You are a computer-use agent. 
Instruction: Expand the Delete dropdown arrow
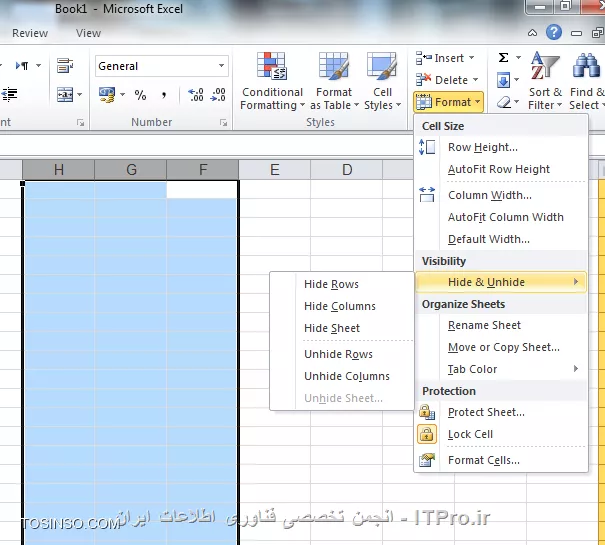click(475, 80)
